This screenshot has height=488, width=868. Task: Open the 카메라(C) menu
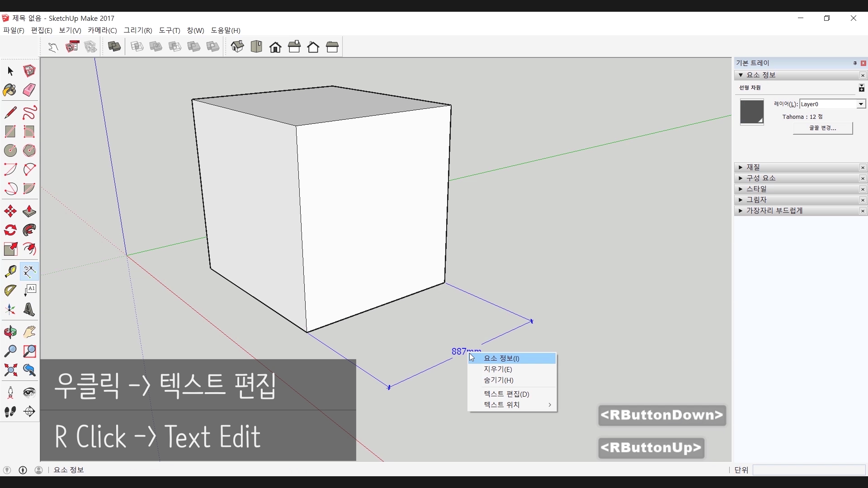[x=102, y=30]
